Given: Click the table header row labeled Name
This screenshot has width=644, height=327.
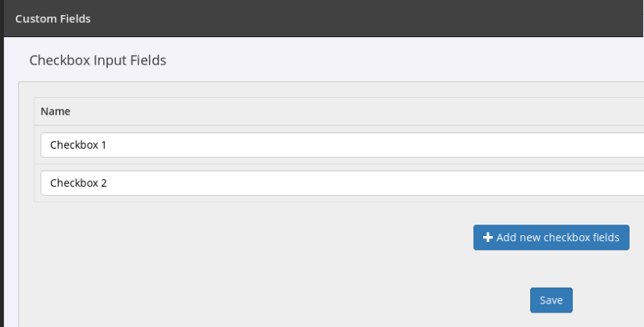Looking at the screenshot, I should tap(303, 112).
